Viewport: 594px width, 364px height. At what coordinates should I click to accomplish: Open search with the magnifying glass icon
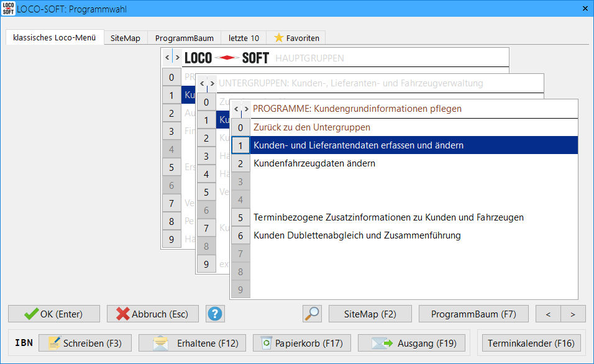click(x=312, y=314)
